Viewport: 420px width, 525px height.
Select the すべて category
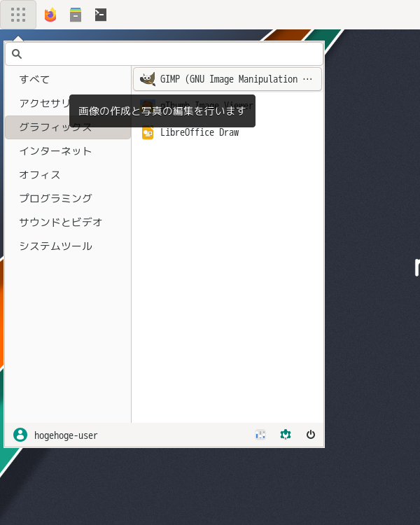click(x=68, y=79)
